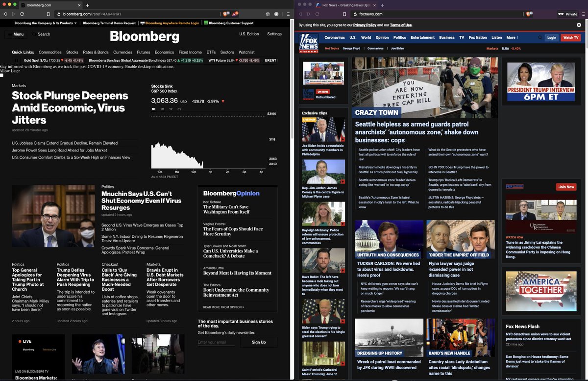Click George Floyd hot topic
Image resolution: width=588 pixels, height=381 pixels.
[x=351, y=49]
